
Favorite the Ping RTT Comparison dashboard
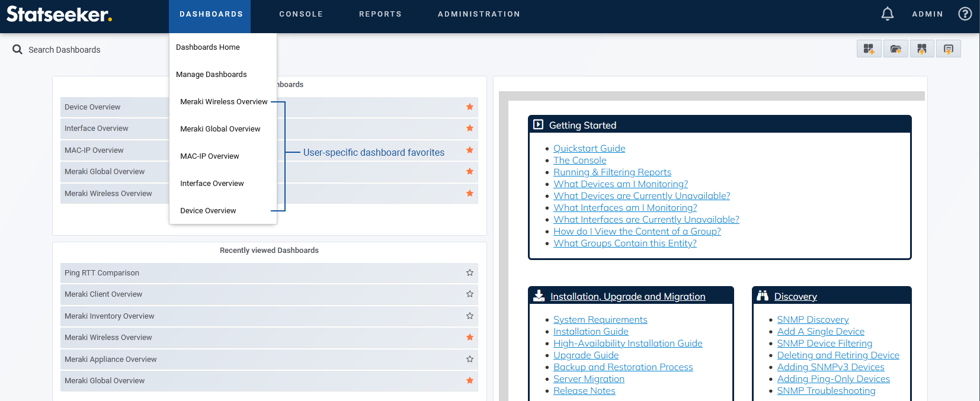(469, 272)
